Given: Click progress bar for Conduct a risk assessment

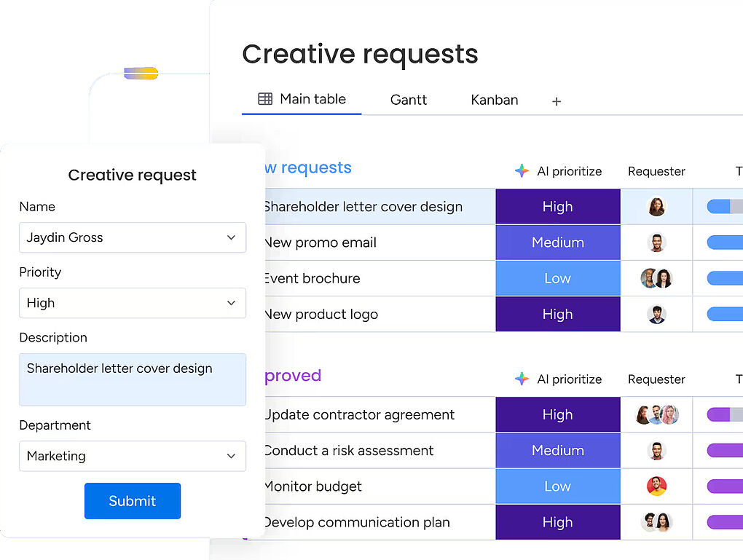Looking at the screenshot, I should click(724, 451).
